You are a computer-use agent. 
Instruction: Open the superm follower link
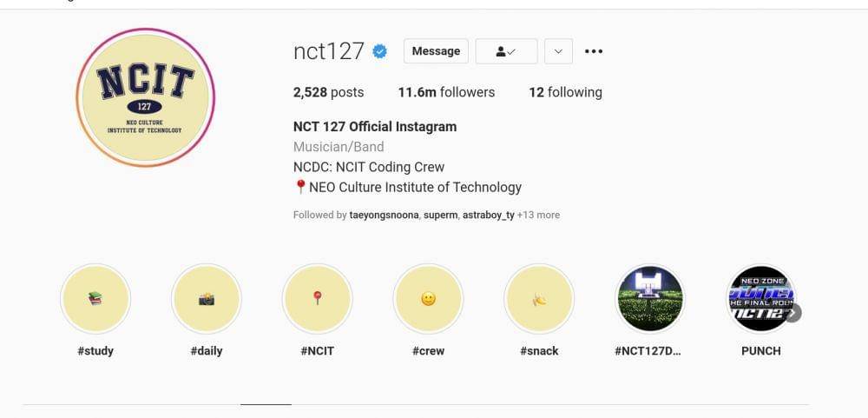(x=440, y=215)
